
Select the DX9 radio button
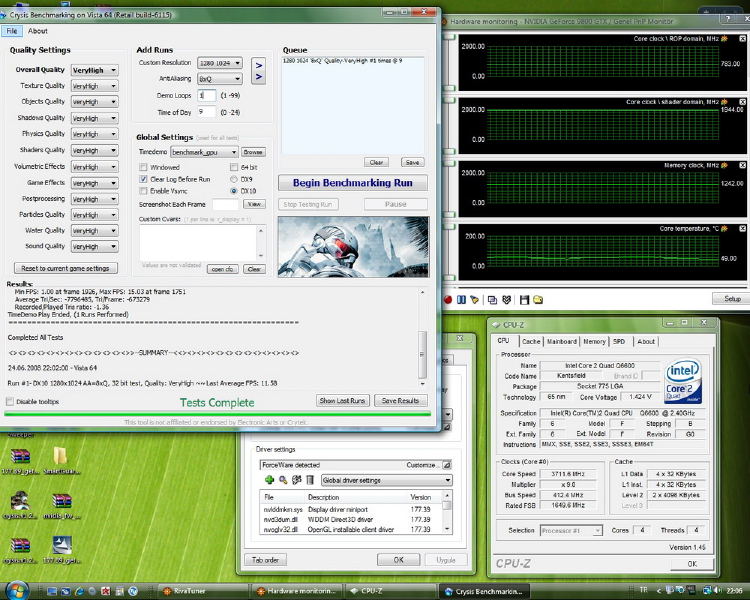coord(234,179)
